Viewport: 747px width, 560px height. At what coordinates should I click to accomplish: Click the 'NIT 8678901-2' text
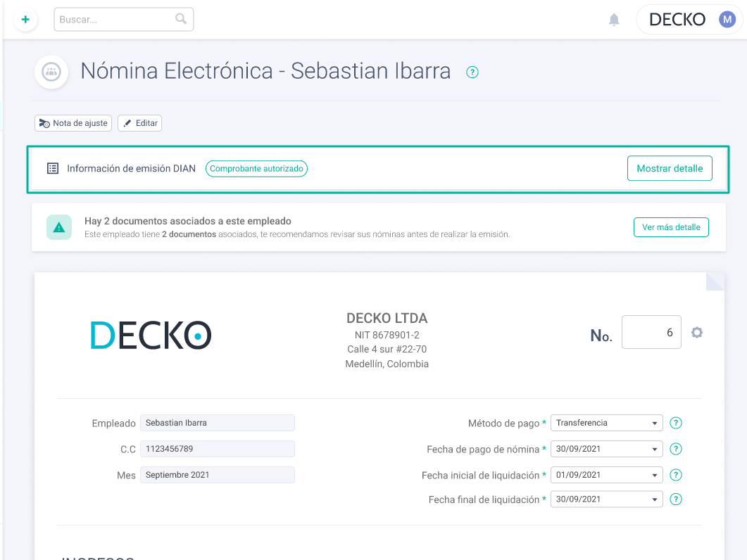[x=387, y=336]
